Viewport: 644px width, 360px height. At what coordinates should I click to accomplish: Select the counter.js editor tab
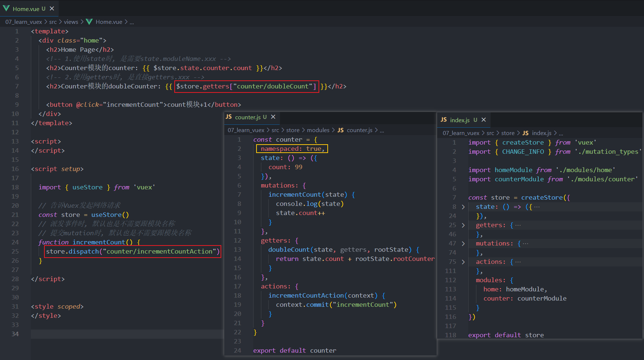click(x=252, y=117)
